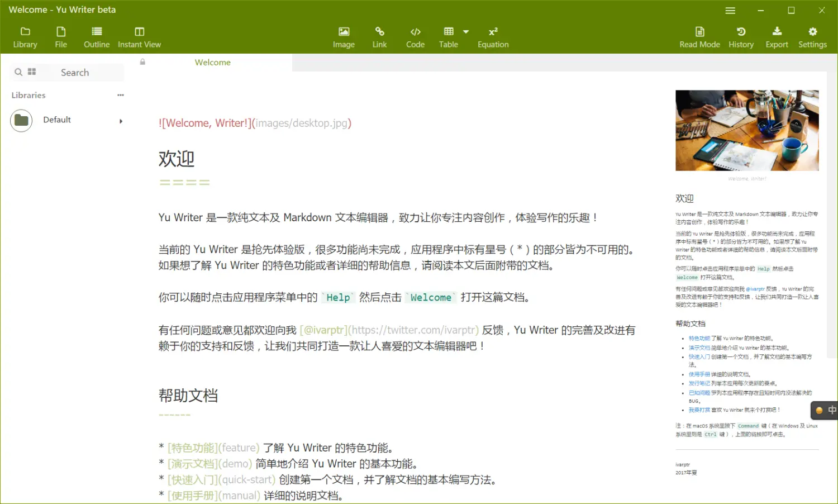Select the Welcome tab
This screenshot has height=504, width=838.
point(213,63)
